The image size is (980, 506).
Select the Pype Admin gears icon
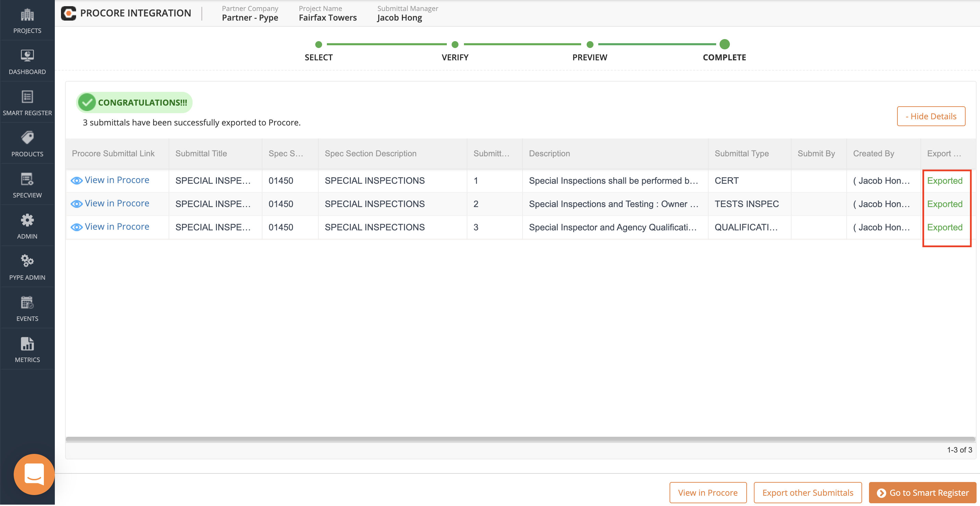27,261
